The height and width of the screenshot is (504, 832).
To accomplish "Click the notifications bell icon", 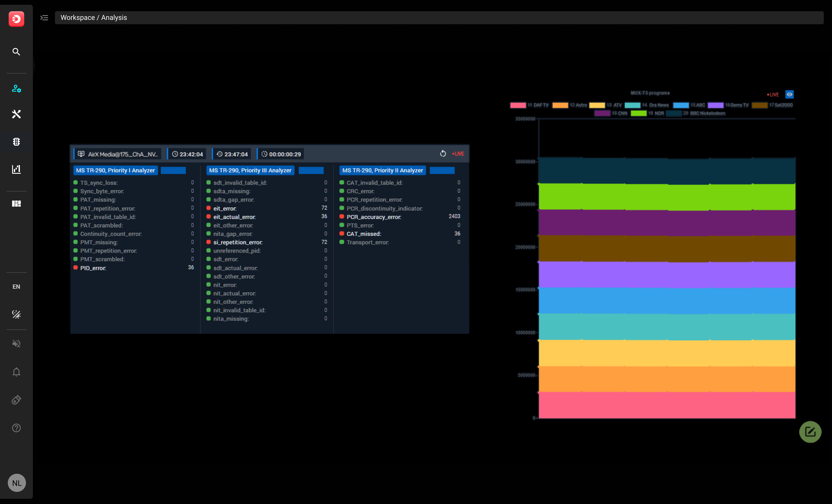I will [x=16, y=372].
